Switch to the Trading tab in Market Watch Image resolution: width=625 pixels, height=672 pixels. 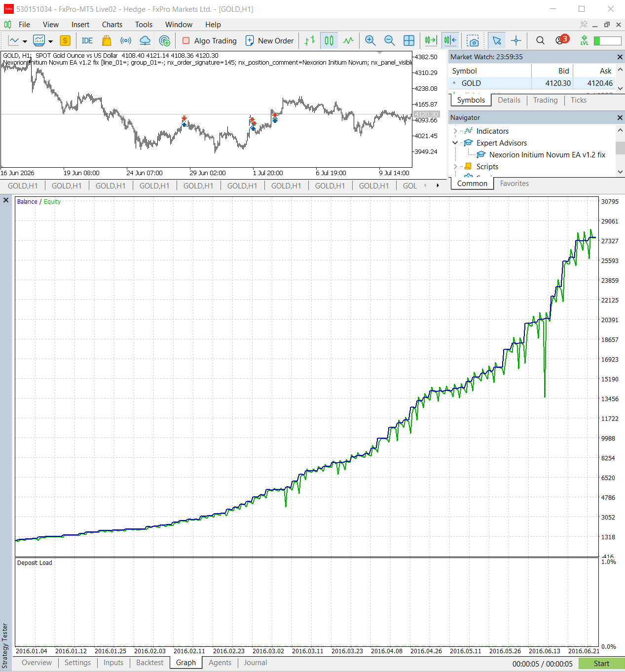545,100
